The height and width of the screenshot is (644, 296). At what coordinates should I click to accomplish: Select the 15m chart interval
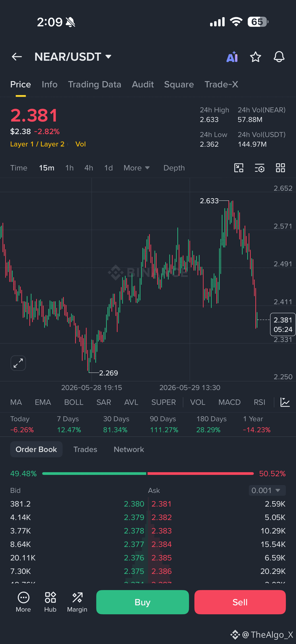coord(46,168)
